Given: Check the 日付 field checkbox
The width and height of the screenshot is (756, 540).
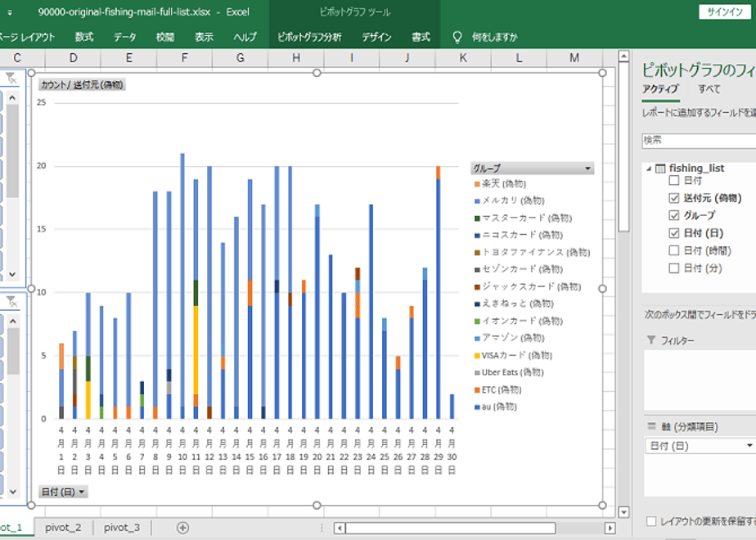Looking at the screenshot, I should click(x=674, y=180).
